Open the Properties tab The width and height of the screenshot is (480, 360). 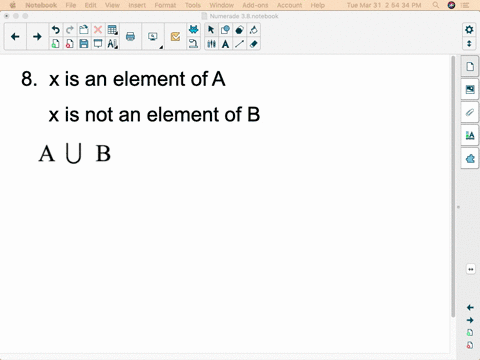point(470,135)
